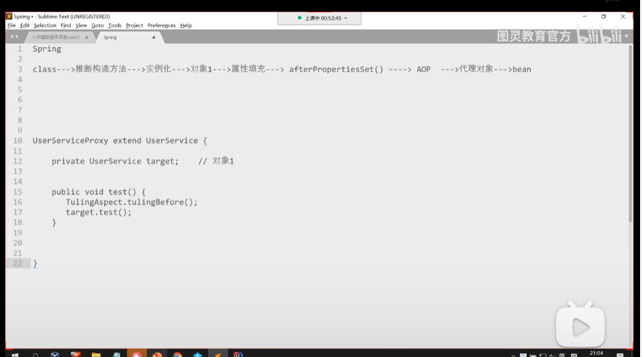This screenshot has height=357, width=644.
Task: Open the Selection menu
Action: coord(45,26)
